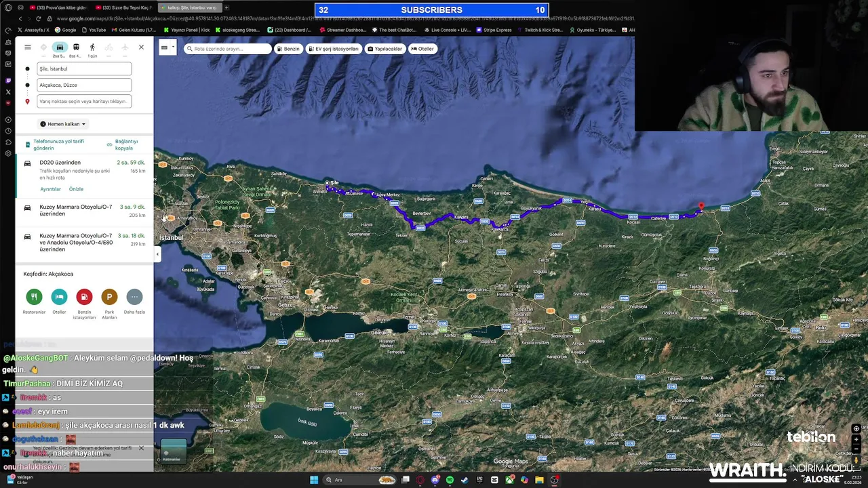Image resolution: width=868 pixels, height=488 pixels.
Task: Click the Şile start marker on map
Action: click(x=328, y=183)
